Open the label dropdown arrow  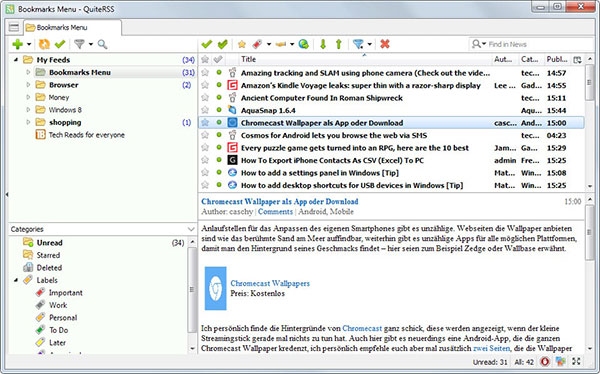pos(269,44)
